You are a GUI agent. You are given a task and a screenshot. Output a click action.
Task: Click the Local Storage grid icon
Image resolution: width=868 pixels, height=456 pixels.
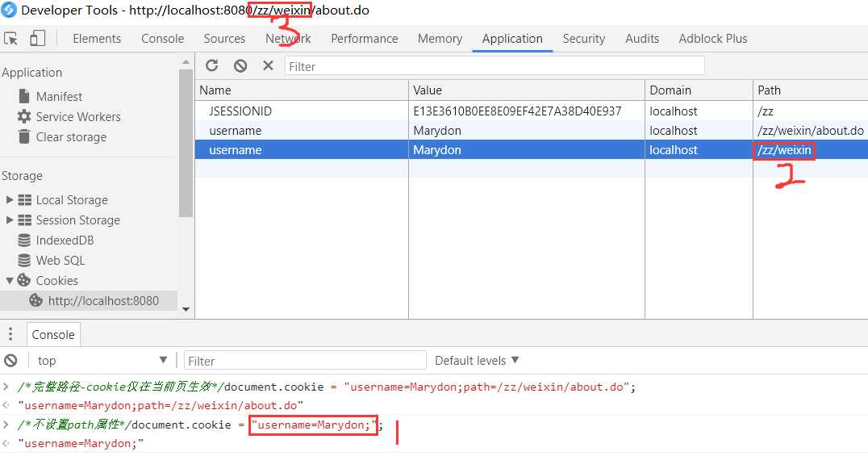coord(24,199)
